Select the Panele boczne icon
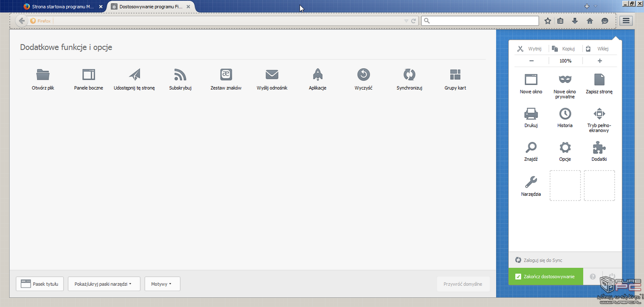 (89, 75)
